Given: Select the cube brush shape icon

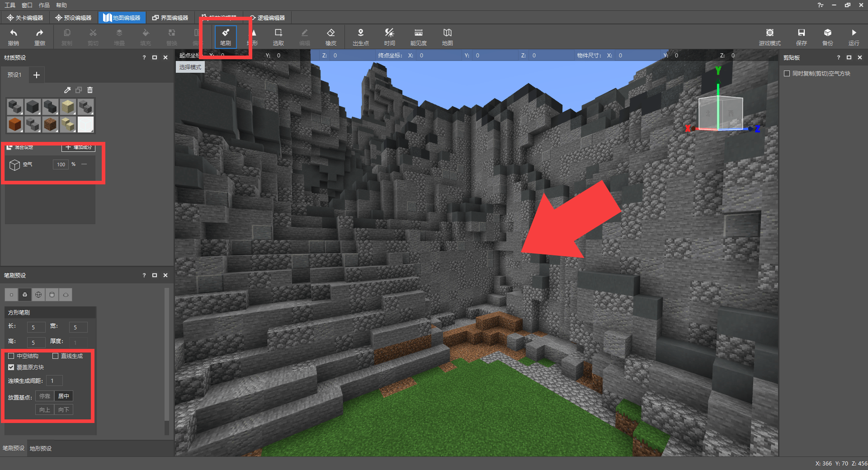Looking at the screenshot, I should 25,295.
